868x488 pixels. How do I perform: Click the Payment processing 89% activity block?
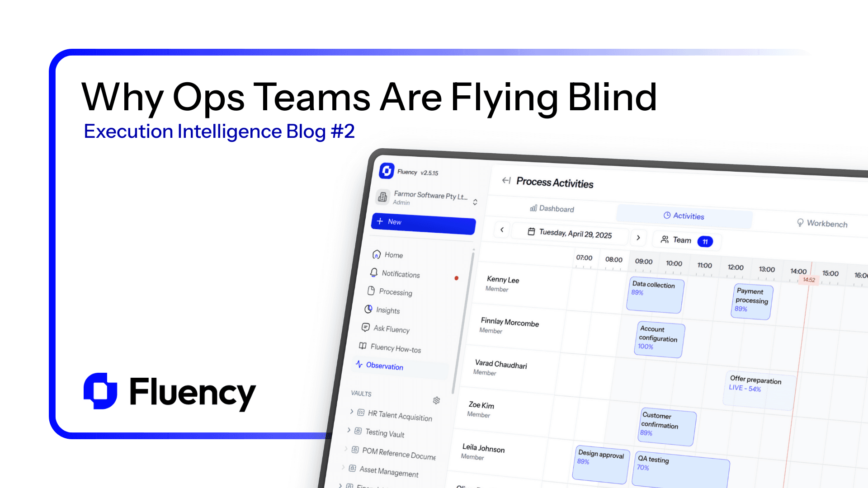[x=752, y=301]
